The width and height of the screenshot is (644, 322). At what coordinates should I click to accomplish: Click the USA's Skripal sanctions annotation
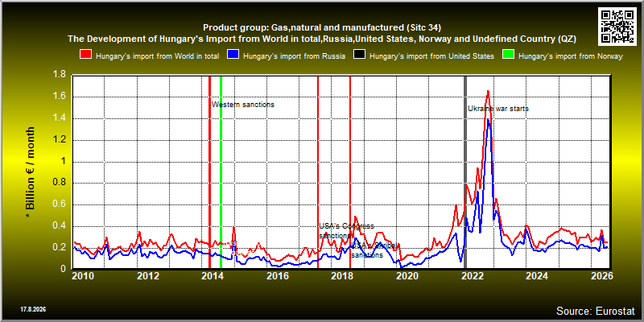pos(374,250)
